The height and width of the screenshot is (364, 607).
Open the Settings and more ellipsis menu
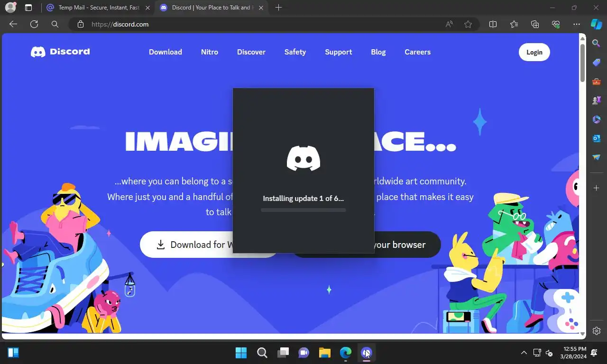[577, 24]
